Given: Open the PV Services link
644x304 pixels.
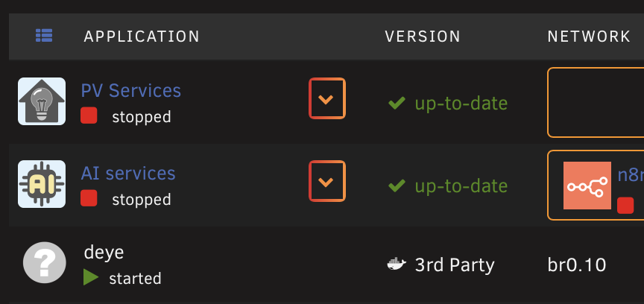Looking at the screenshot, I should [131, 90].
